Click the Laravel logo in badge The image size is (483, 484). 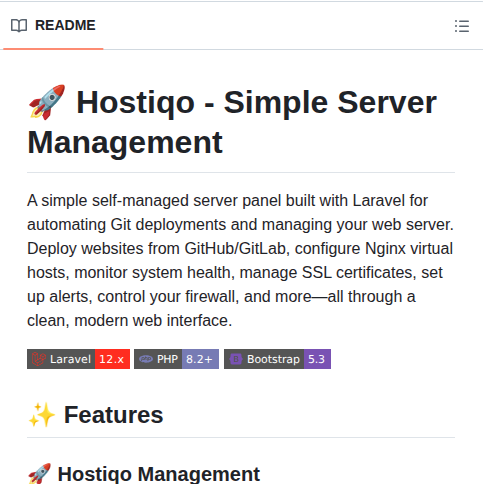coord(39,359)
